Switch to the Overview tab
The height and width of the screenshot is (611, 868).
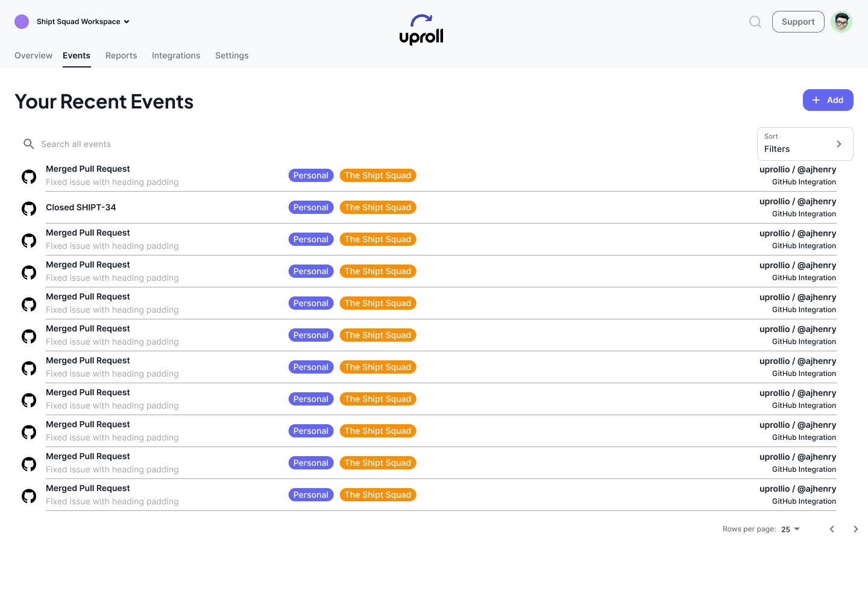click(x=33, y=55)
